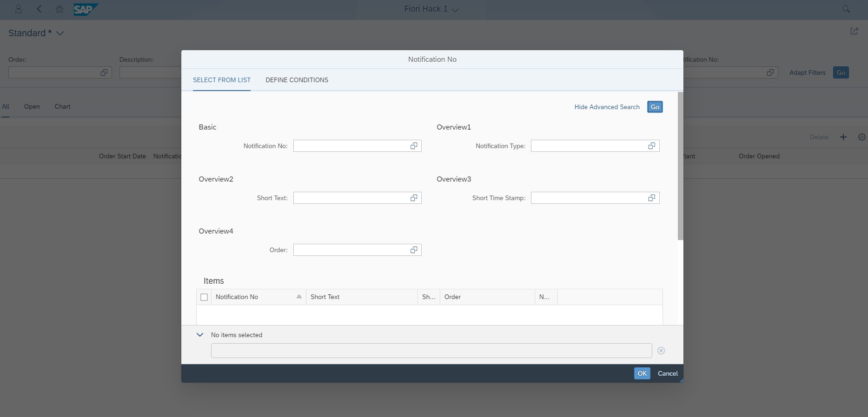The image size is (868, 417).
Task: Navigate back with the back arrow
Action: (40, 9)
